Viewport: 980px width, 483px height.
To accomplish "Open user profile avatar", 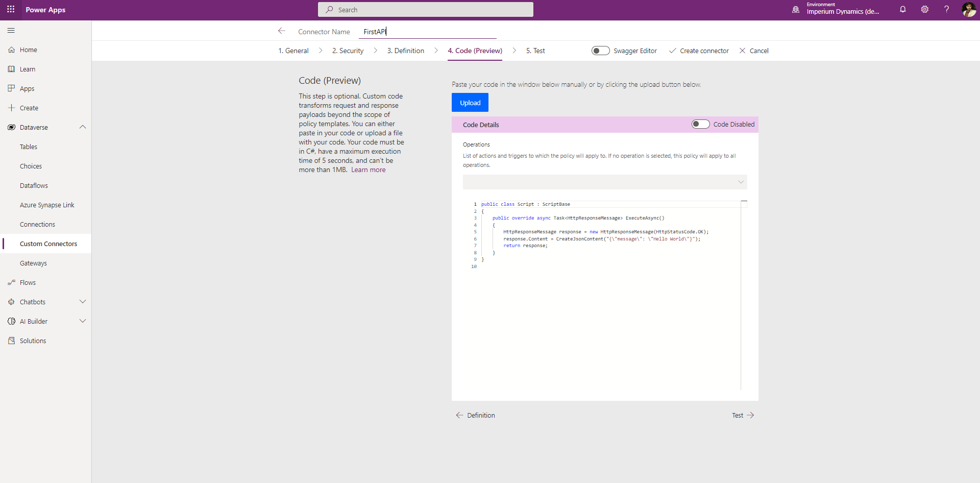I will click(968, 10).
